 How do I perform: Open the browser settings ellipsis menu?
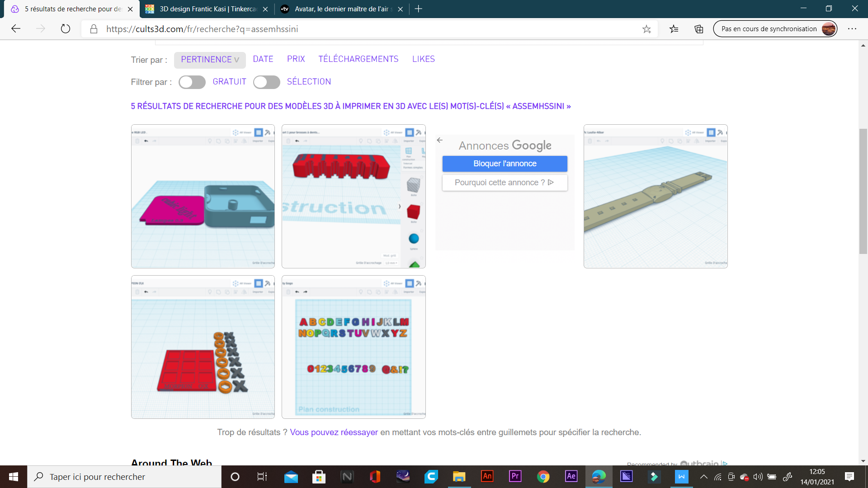pyautogui.click(x=852, y=29)
